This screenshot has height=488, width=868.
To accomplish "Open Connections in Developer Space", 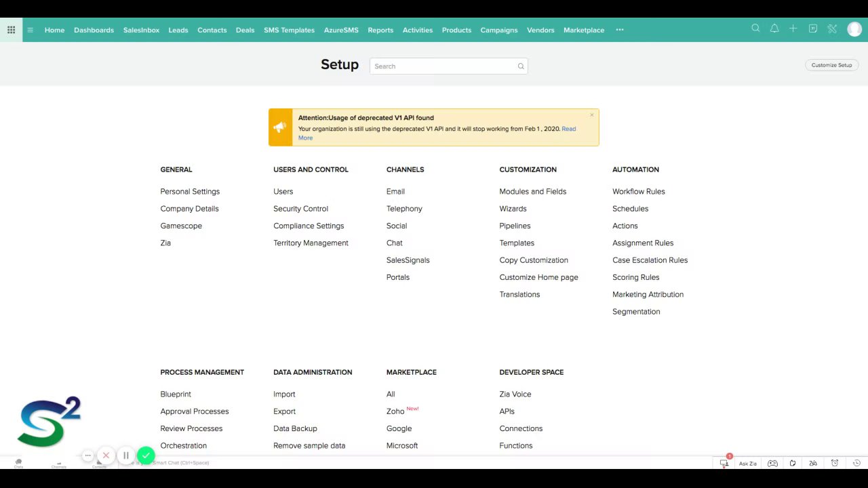I will coord(521,429).
